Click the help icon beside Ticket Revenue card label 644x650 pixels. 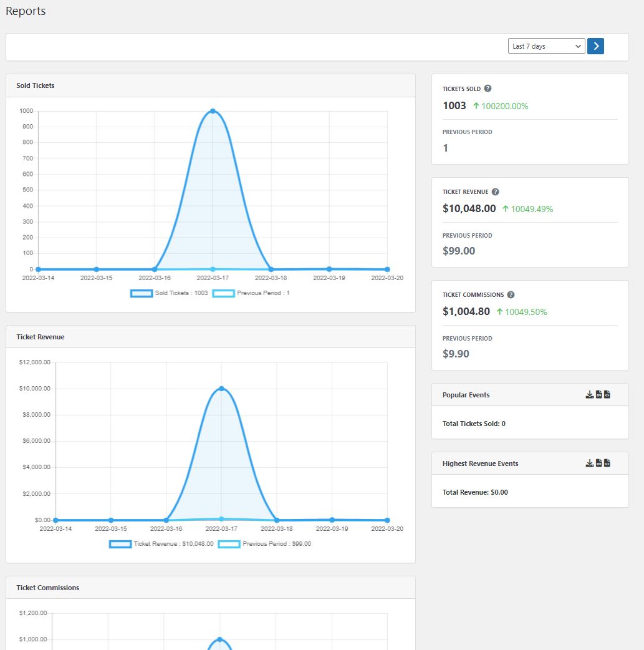tap(495, 192)
